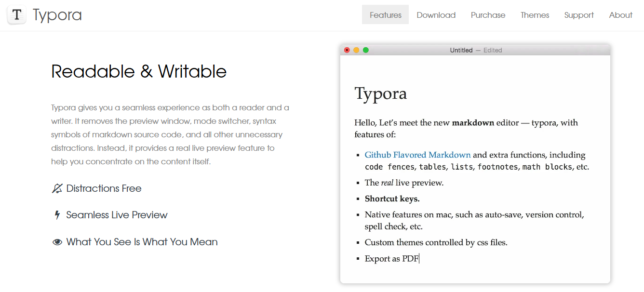Select What You See Is What You Mean
The height and width of the screenshot is (292, 644).
[x=142, y=242]
